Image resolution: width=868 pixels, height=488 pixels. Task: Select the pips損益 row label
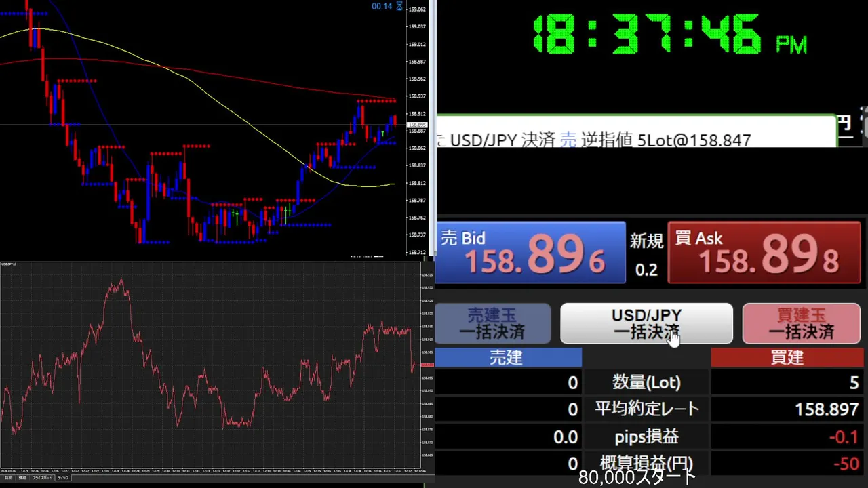pyautogui.click(x=646, y=437)
